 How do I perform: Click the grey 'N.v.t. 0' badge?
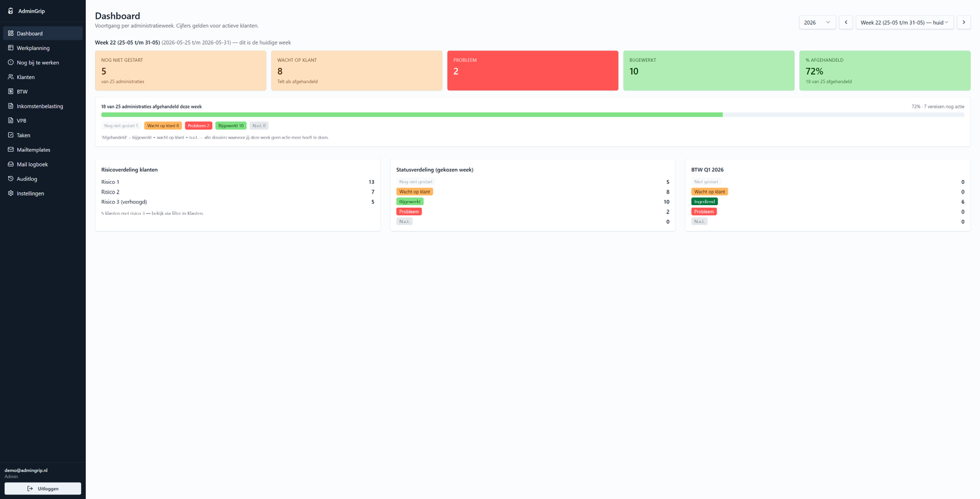coord(259,126)
